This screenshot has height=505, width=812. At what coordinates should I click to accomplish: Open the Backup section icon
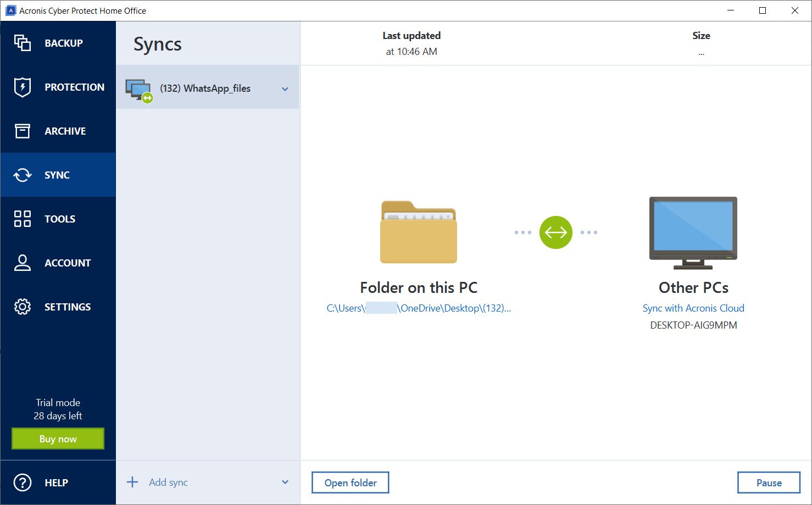tap(23, 43)
